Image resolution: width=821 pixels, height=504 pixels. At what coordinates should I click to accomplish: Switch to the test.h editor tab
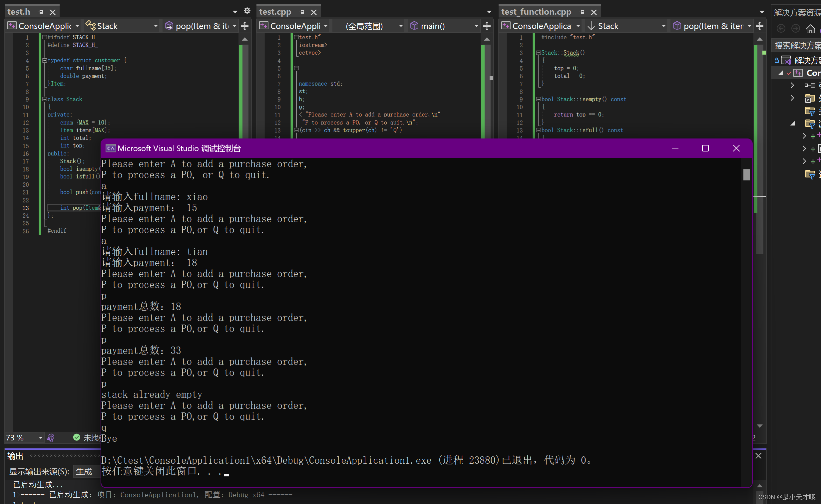coord(19,12)
